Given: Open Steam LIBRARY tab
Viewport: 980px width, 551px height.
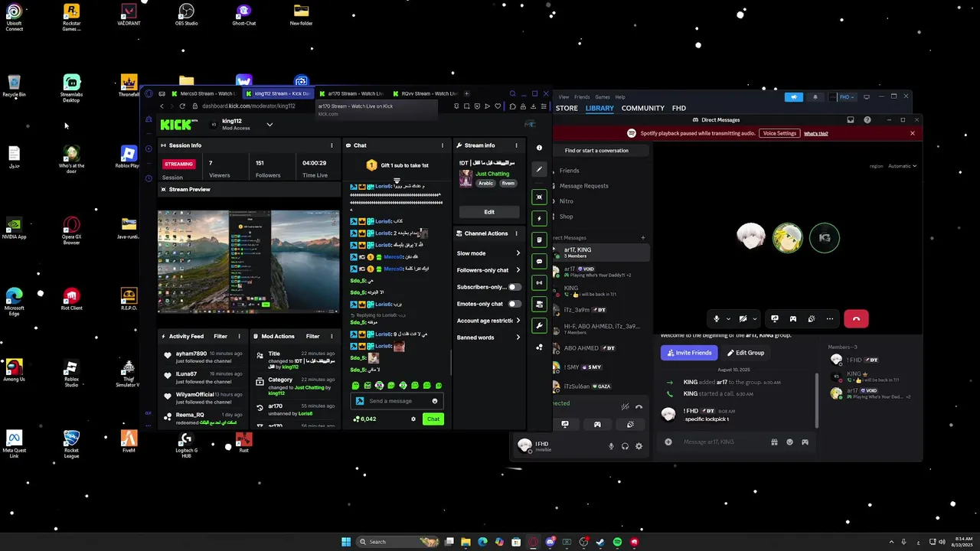Looking at the screenshot, I should point(599,108).
